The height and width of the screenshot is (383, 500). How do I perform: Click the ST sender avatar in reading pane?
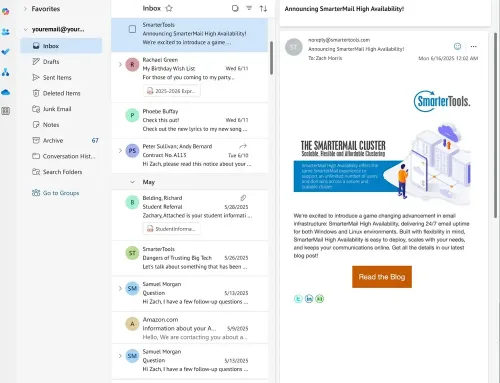coord(294,47)
